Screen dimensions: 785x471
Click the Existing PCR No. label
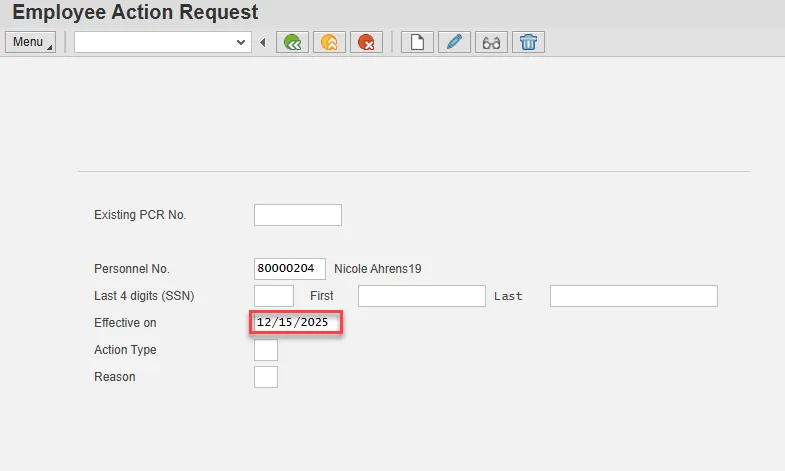pyautogui.click(x=140, y=215)
